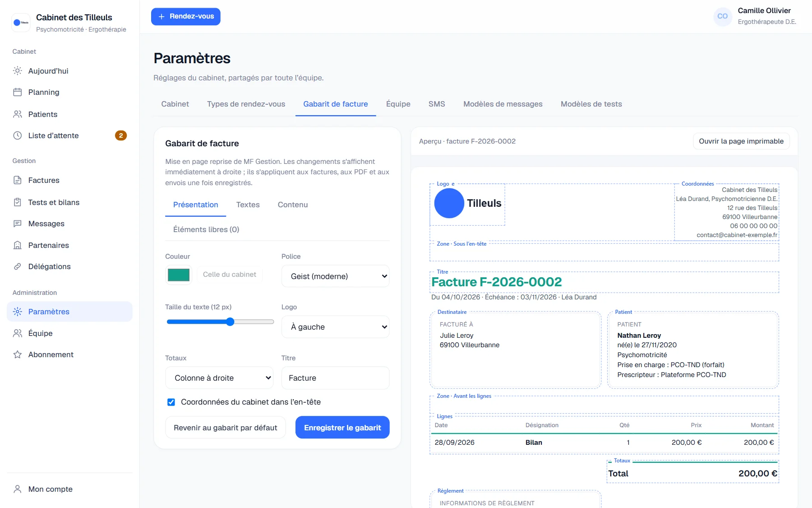Select the Présentation sub-tab
The height and width of the screenshot is (508, 812).
tap(196, 205)
